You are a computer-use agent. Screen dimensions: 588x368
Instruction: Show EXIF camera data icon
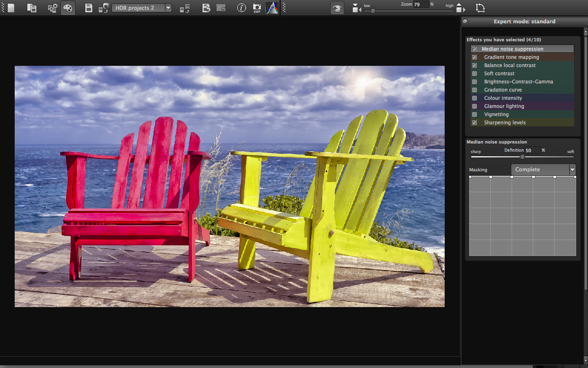[257, 8]
